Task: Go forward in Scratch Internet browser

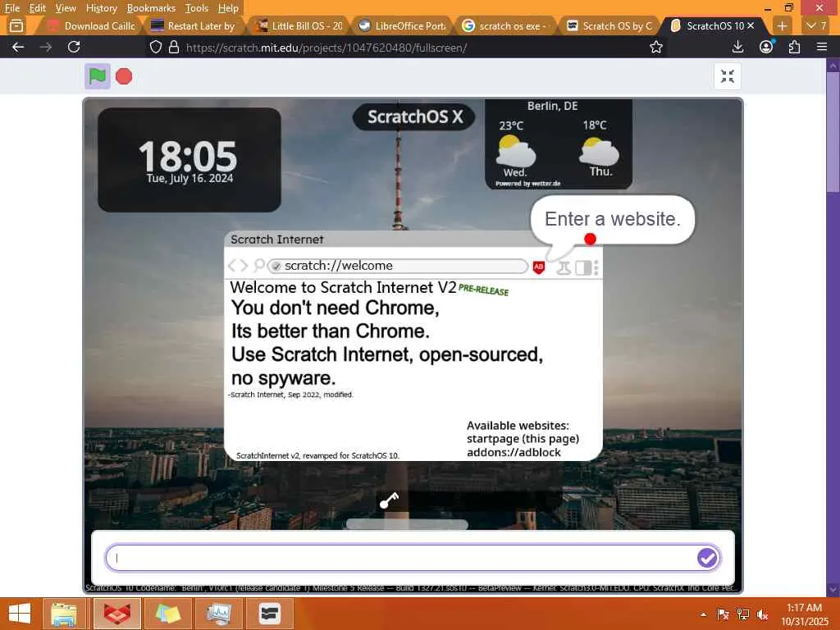Action: (244, 266)
